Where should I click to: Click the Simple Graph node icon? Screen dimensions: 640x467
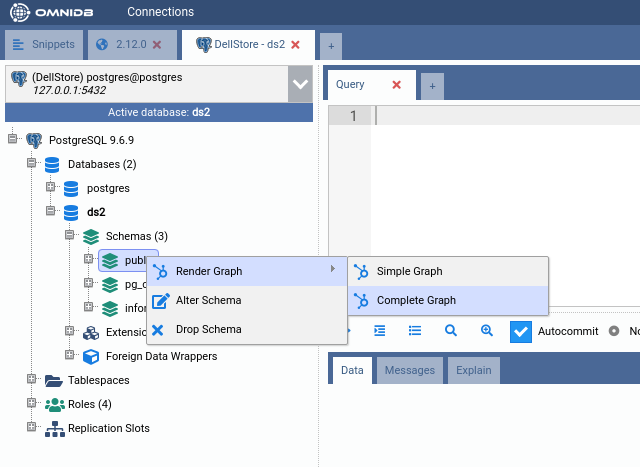pos(361,272)
